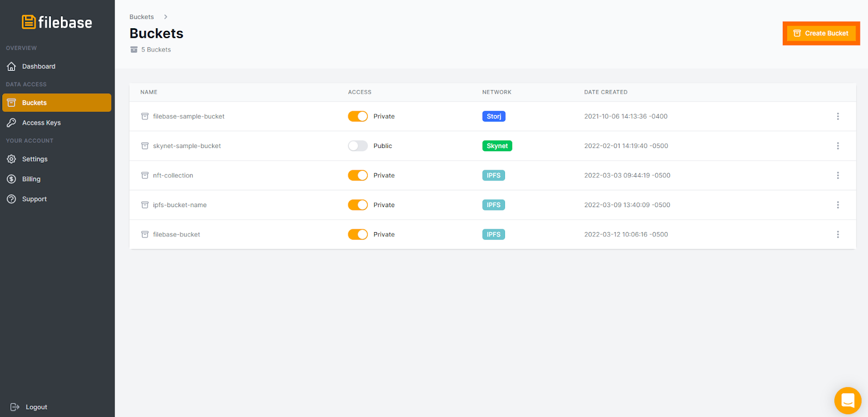Click the Buckets breadcrumb at top
Image resolution: width=868 pixels, height=417 pixels.
[142, 17]
